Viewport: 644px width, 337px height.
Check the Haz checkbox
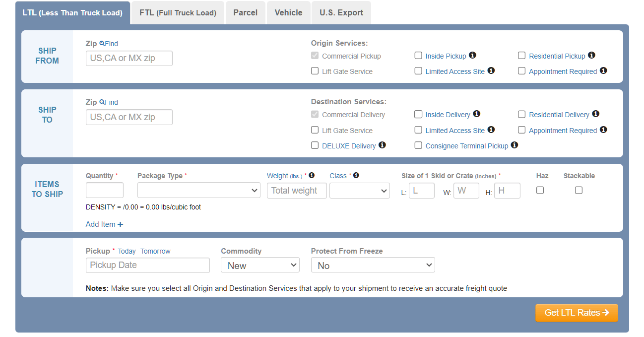(540, 190)
